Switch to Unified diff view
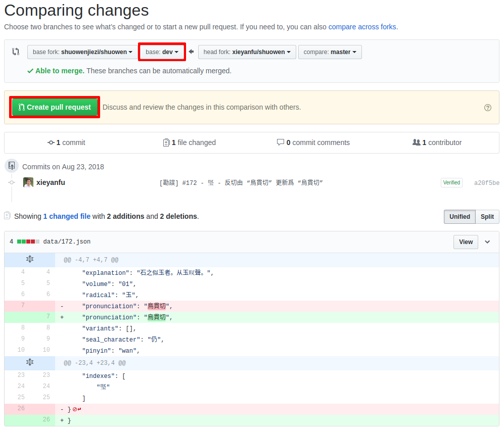 tap(460, 217)
